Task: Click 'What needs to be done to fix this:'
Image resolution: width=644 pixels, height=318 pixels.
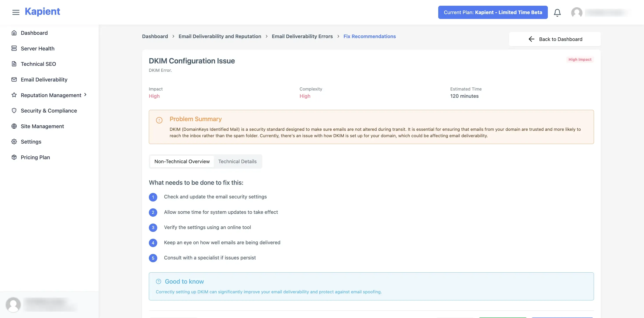Action: point(196,183)
